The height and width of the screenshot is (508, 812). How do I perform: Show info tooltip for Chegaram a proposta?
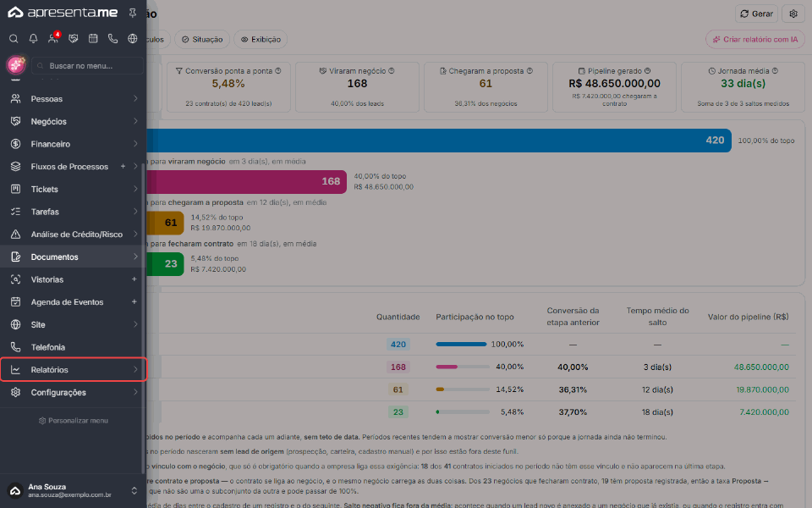tap(529, 71)
